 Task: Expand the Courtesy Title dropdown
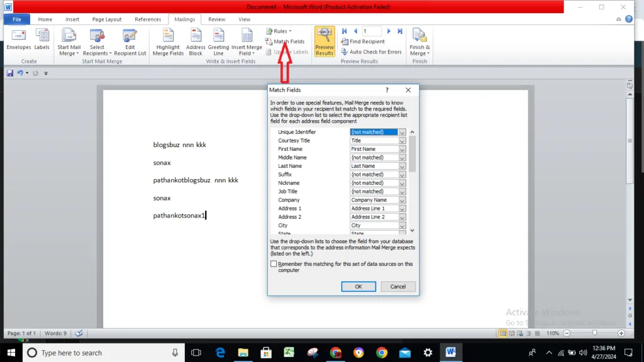point(402,141)
